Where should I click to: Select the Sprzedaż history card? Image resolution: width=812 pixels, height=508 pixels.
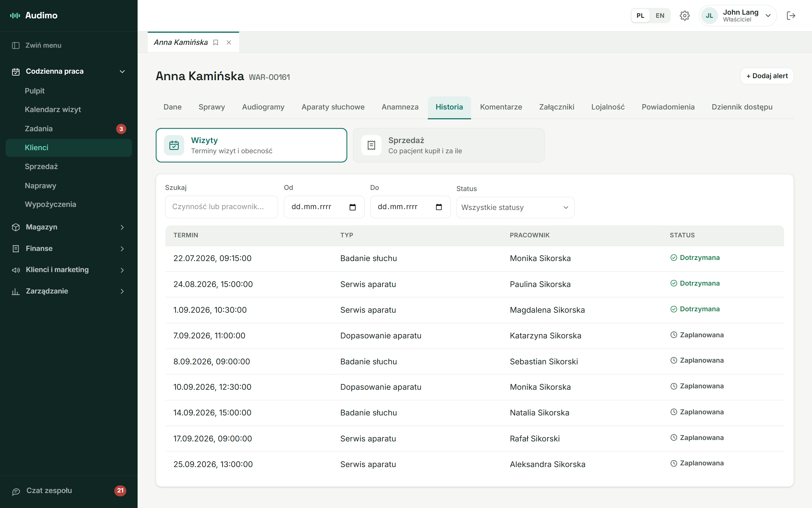(449, 145)
